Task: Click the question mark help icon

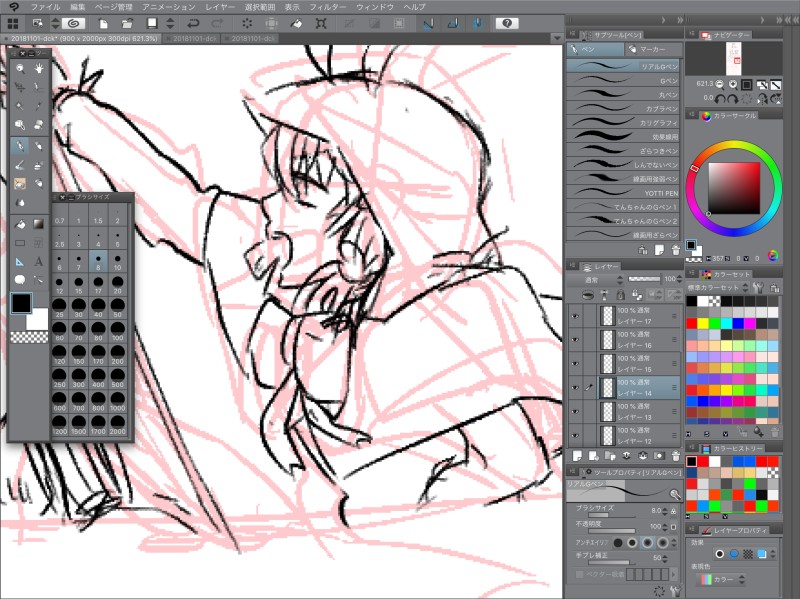Action: pyautogui.click(x=507, y=23)
